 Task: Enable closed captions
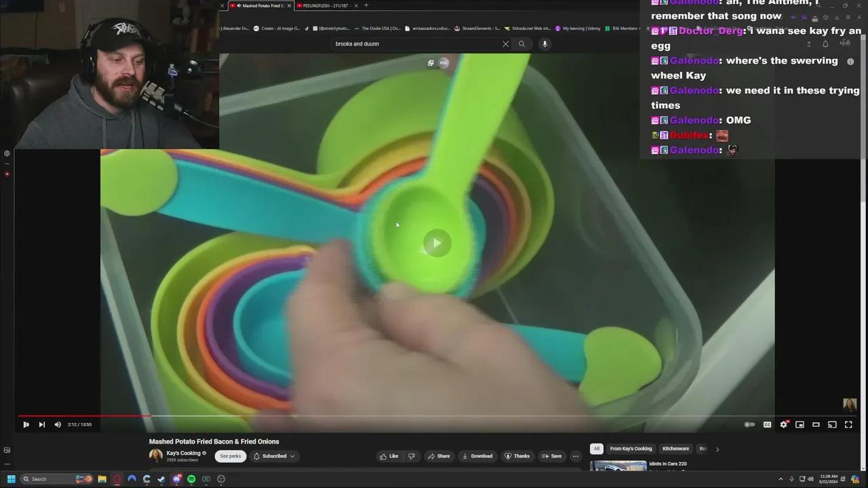767,424
